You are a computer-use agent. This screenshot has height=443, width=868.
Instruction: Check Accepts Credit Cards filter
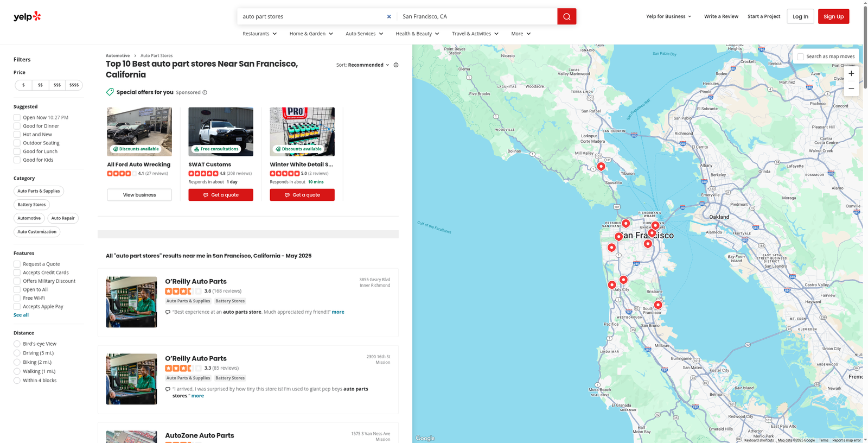tap(17, 273)
